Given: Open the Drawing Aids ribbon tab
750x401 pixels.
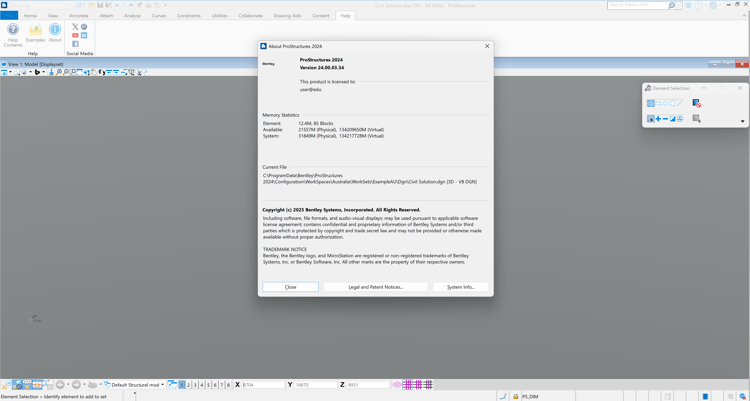Looking at the screenshot, I should point(287,16).
